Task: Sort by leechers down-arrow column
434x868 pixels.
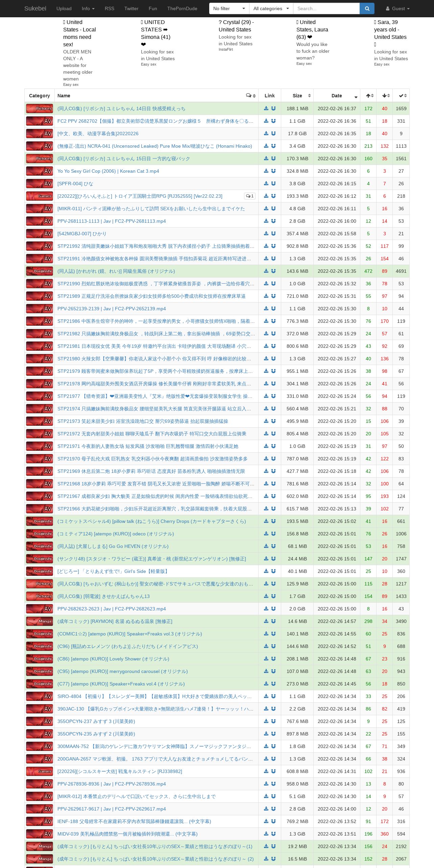Action: tap(385, 96)
